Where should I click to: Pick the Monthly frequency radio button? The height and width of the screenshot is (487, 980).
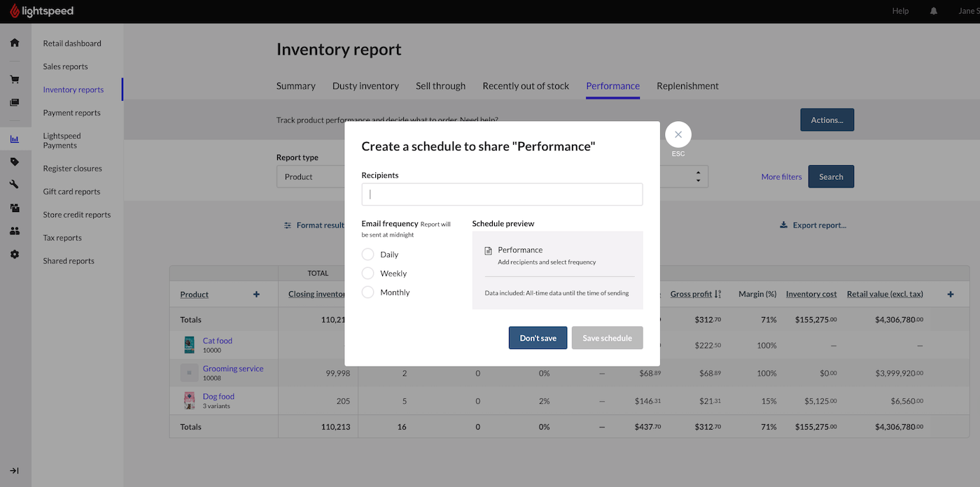368,292
